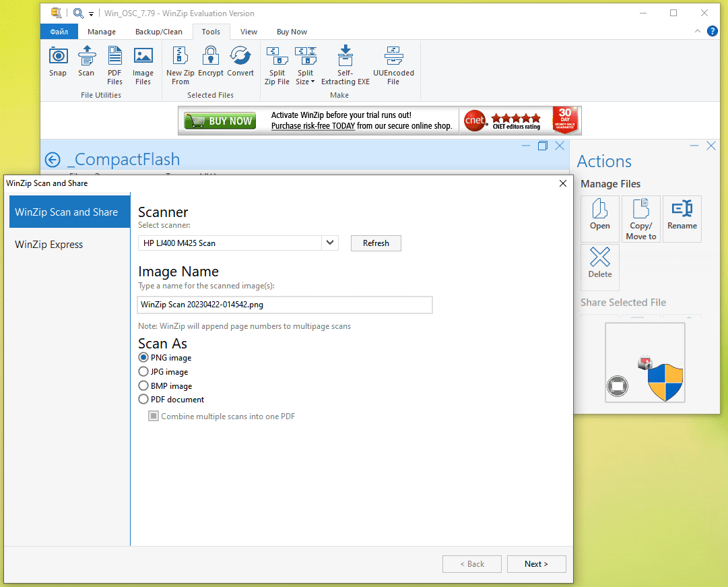728x587 pixels.
Task: Open the quick access toolbar dropdown arrow
Action: pyautogui.click(x=91, y=14)
